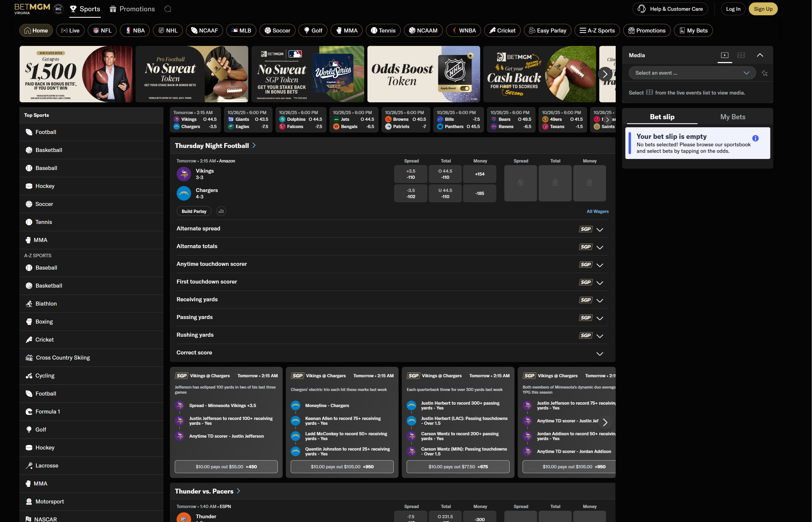812x522 pixels.
Task: Select the scoreboard view icon in Media panel
Action: point(741,55)
